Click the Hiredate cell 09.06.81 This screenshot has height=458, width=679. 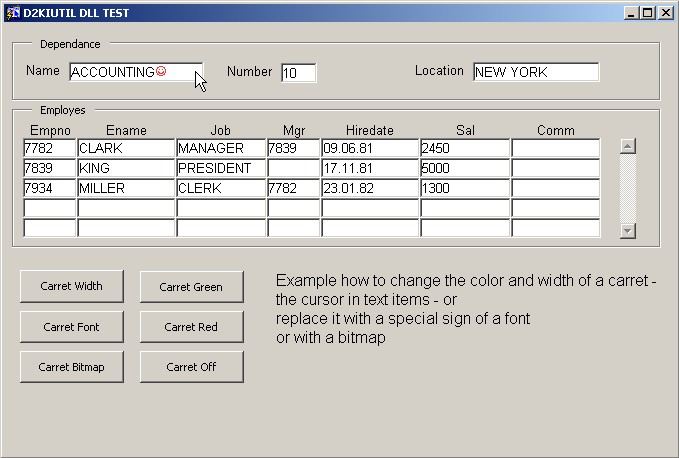pos(370,148)
